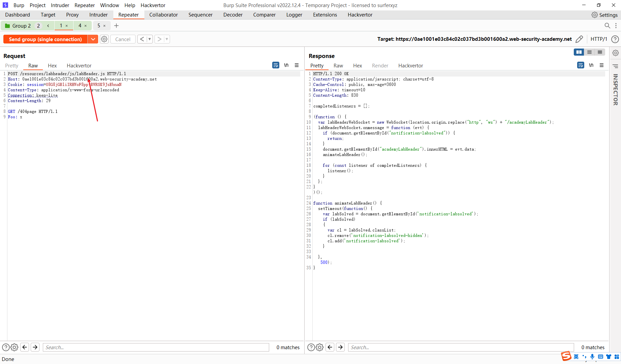
Task: Open Burp Settings gear in top bar
Action: coord(594,15)
